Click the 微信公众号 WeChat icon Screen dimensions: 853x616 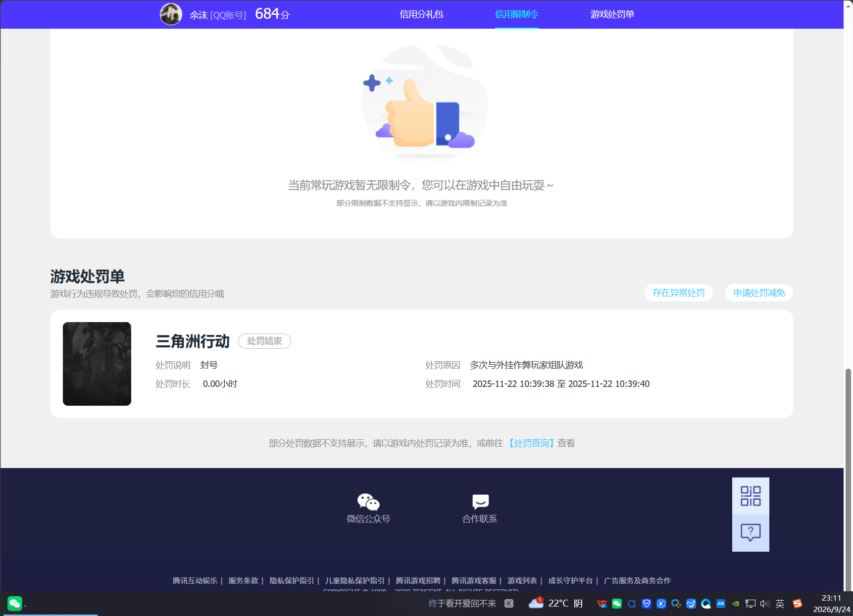point(368,502)
